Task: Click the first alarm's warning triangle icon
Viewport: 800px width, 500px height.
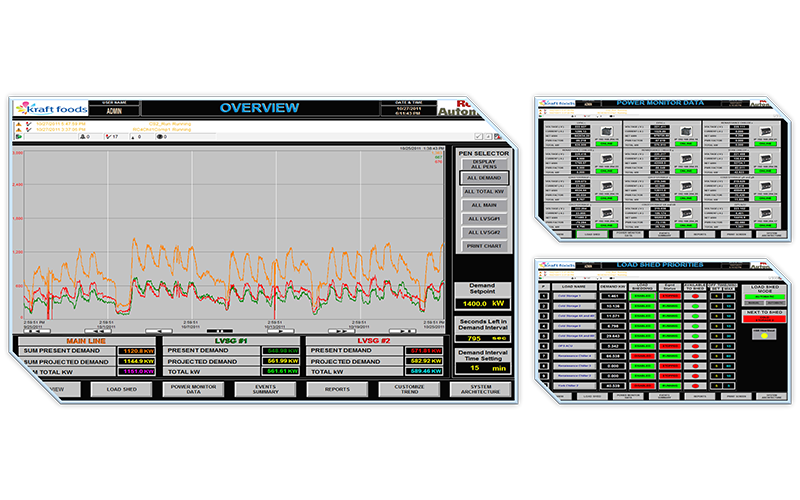Action: 19,123
